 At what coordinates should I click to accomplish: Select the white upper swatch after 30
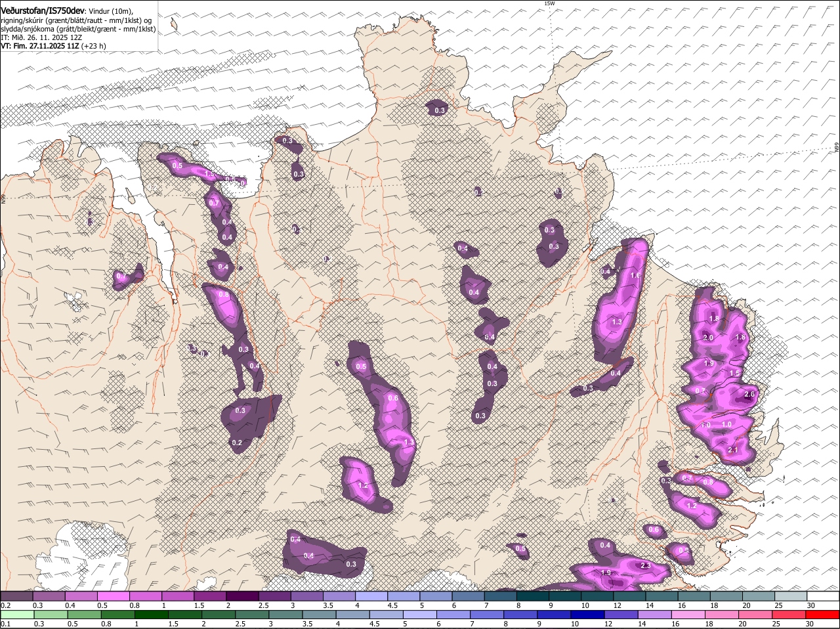823,596
